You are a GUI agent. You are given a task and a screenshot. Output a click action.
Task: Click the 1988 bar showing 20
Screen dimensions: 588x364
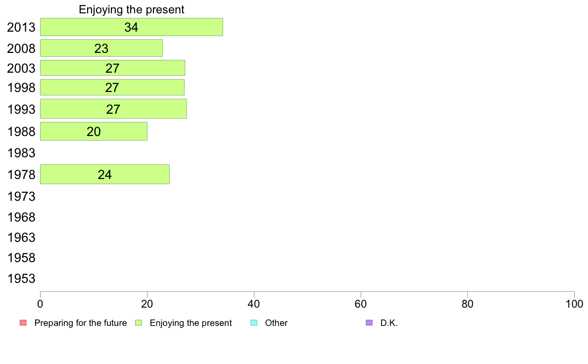pyautogui.click(x=94, y=131)
